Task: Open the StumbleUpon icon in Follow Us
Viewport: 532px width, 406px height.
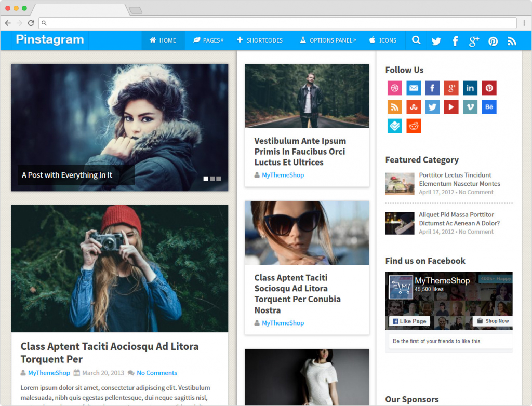Action: tap(414, 107)
